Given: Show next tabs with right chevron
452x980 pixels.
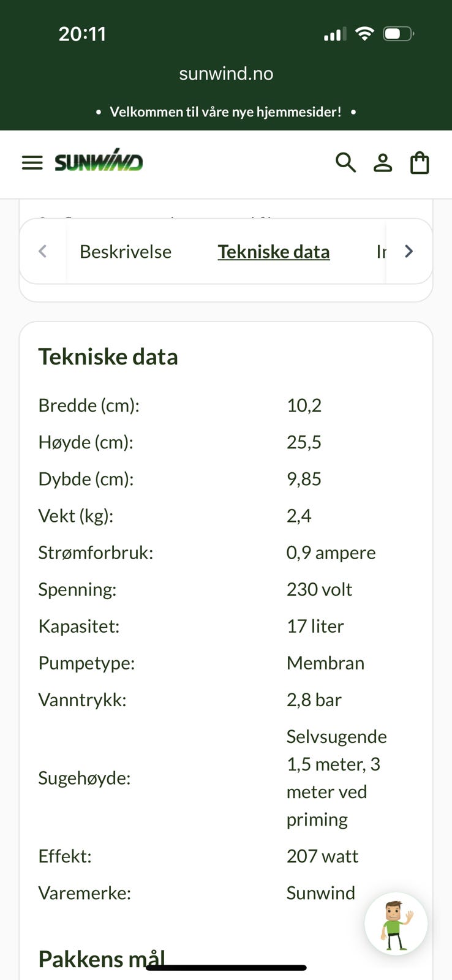Looking at the screenshot, I should [409, 251].
